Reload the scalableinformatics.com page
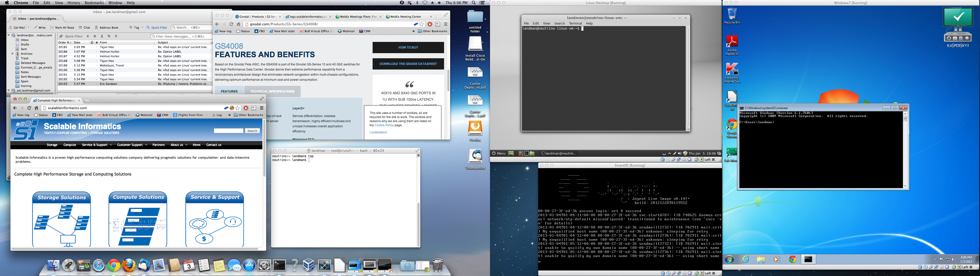The image size is (980, 276). click(x=29, y=108)
